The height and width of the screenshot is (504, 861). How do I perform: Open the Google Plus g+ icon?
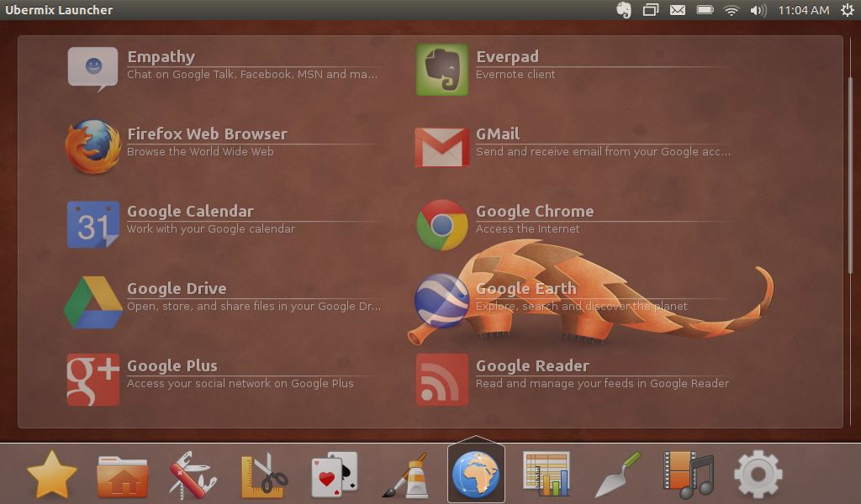pyautogui.click(x=92, y=380)
